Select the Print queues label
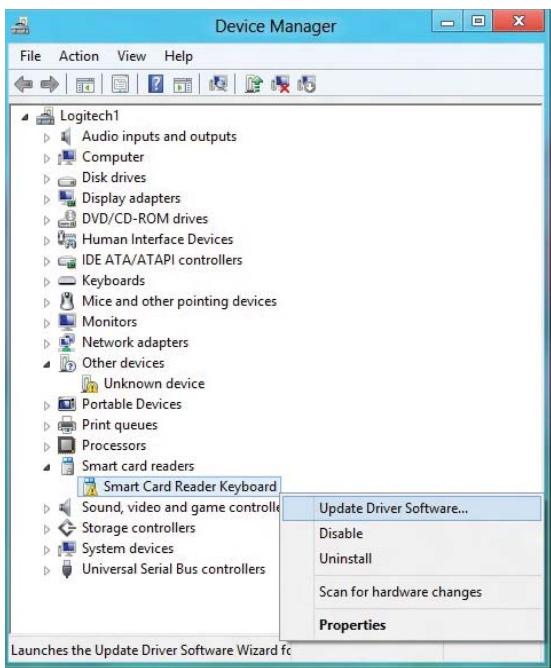 point(120,425)
